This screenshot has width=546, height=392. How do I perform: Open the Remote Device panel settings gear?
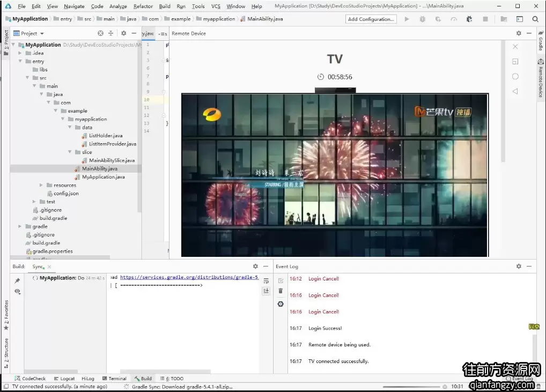pyautogui.click(x=519, y=33)
